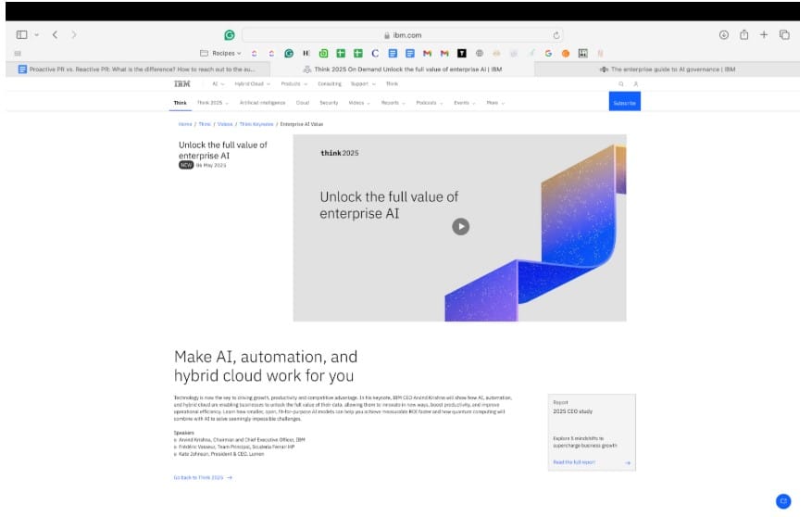The image size is (812, 517).
Task: Play the Think 2025 keynote video
Action: pyautogui.click(x=460, y=226)
